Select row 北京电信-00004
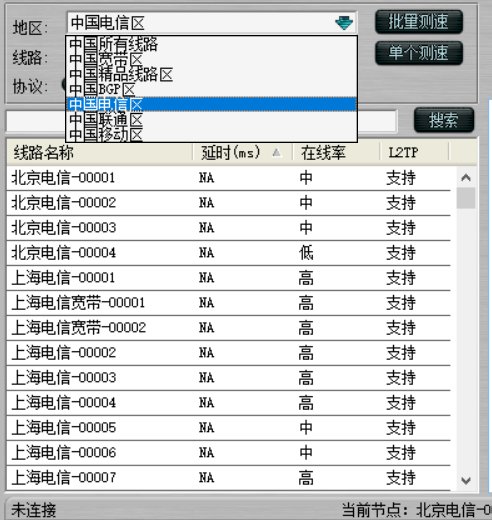492x520 pixels. 228,253
